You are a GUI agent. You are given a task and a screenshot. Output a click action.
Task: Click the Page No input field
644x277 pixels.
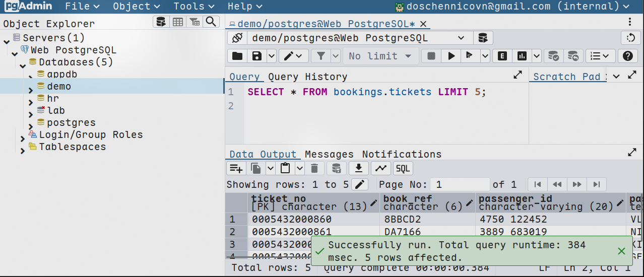(x=461, y=184)
